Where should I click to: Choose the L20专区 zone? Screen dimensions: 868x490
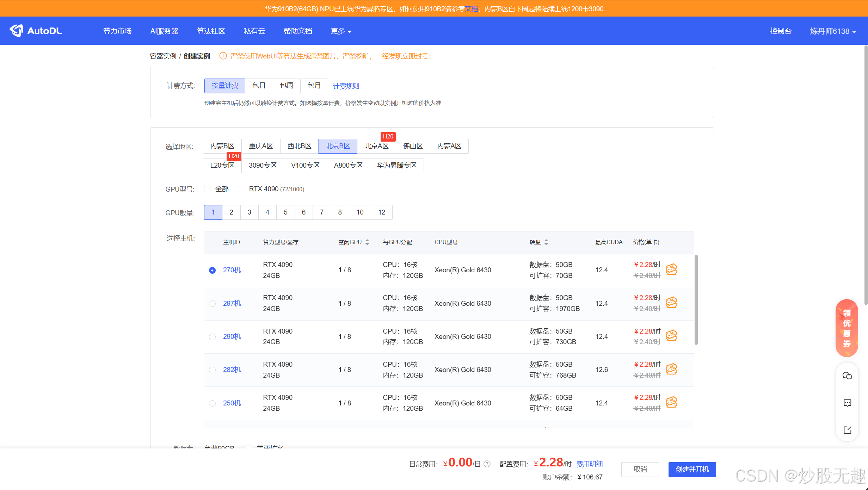pos(222,166)
